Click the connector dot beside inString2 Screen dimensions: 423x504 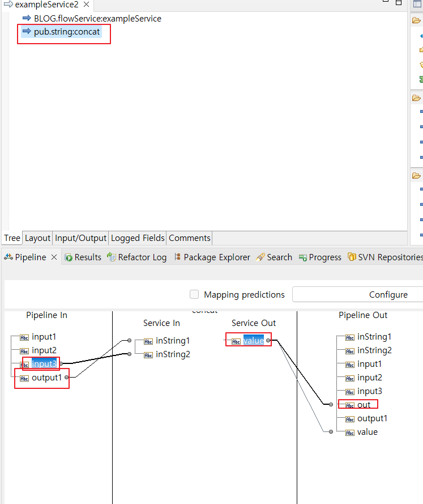pos(129,354)
